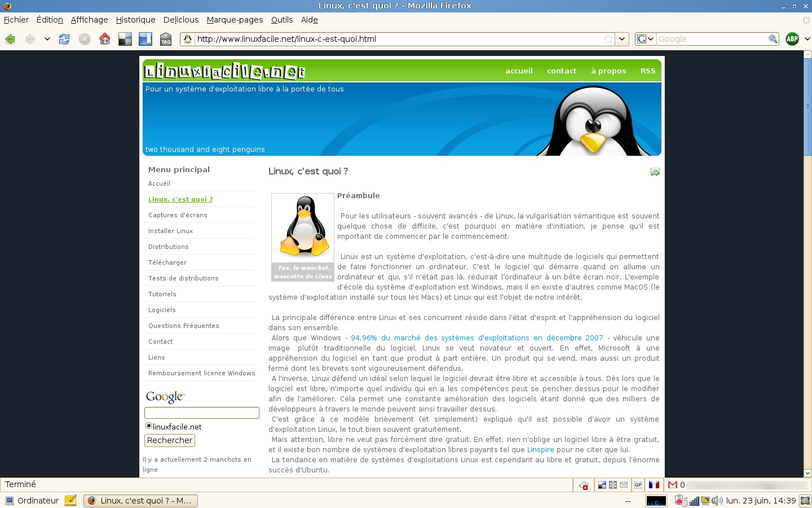This screenshot has height=508, width=812.
Task: Open Tests de distributions menu entry
Action: pyautogui.click(x=183, y=278)
